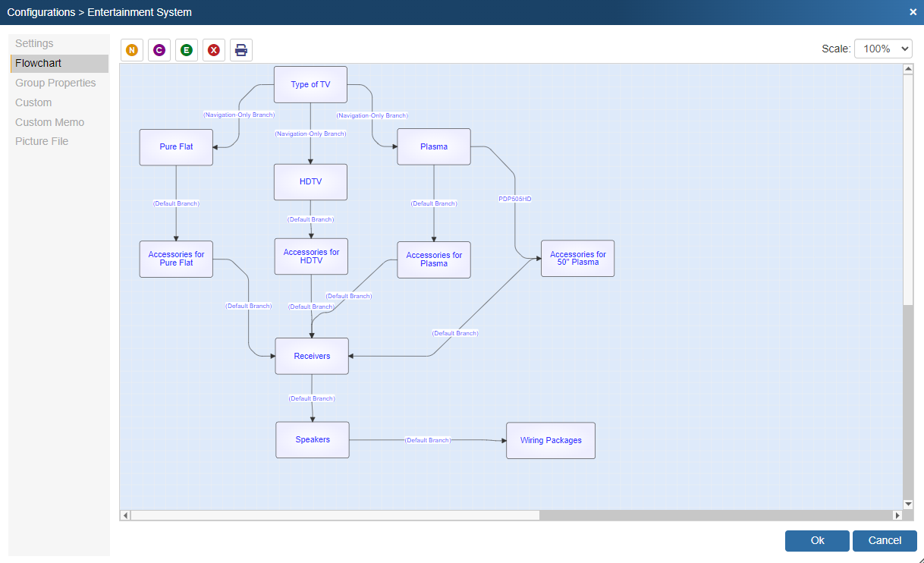Screen dimensions: 924x563
Task: Click the orange N toolbar icon
Action: click(132, 50)
